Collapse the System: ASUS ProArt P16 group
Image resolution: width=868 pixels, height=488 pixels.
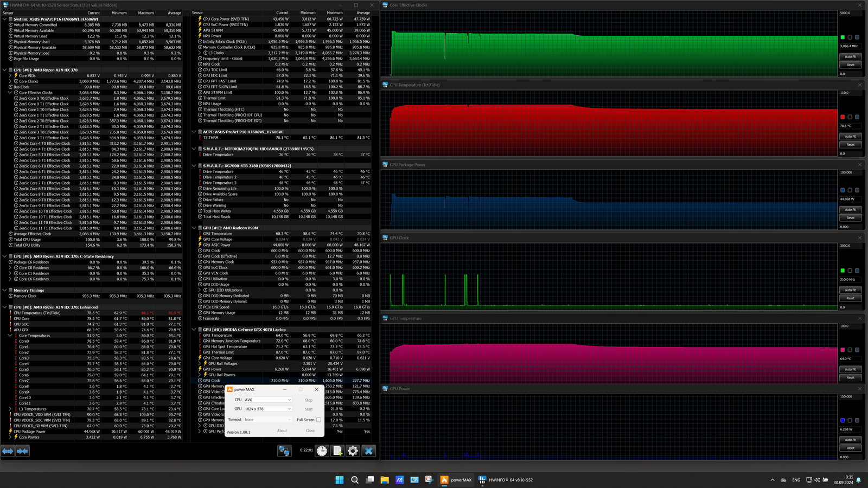(4, 19)
